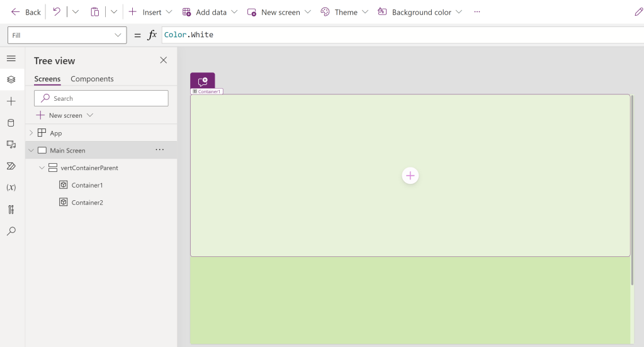Click the Copilot icon above the canvas
Viewport: 644px width, 347px height.
click(x=203, y=82)
